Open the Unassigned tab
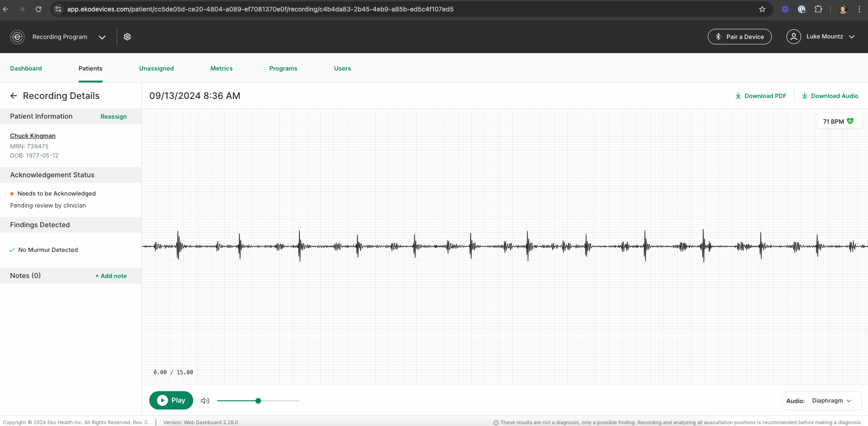Viewport: 868px width, 426px height. pyautogui.click(x=157, y=68)
